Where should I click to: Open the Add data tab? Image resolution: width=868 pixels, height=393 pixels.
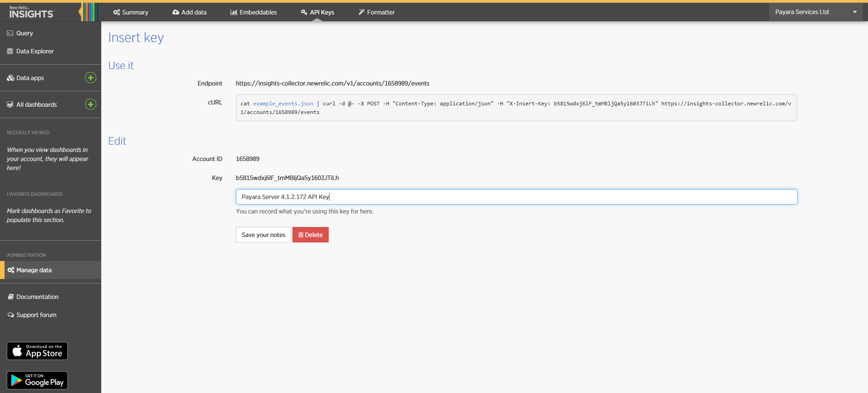click(x=189, y=12)
